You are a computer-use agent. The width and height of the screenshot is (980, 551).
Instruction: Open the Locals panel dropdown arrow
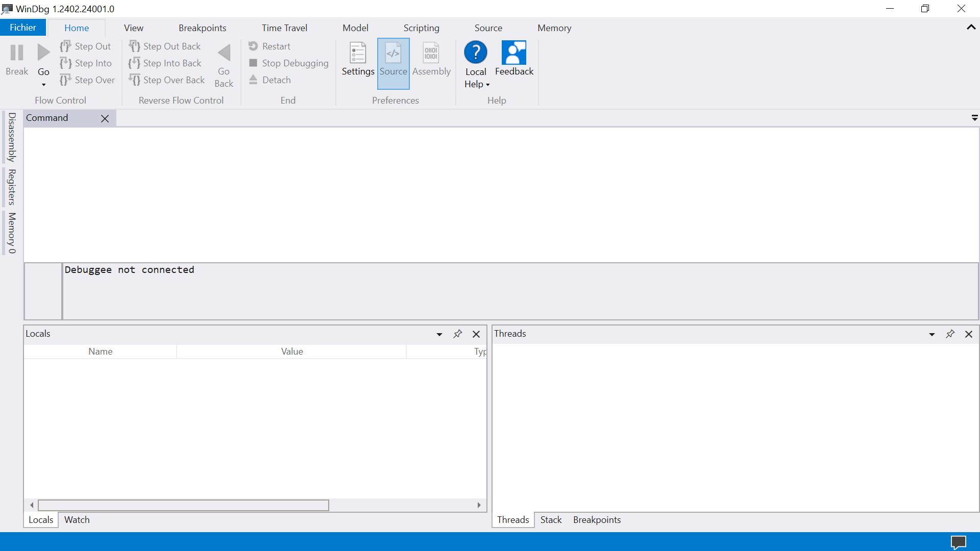coord(439,335)
